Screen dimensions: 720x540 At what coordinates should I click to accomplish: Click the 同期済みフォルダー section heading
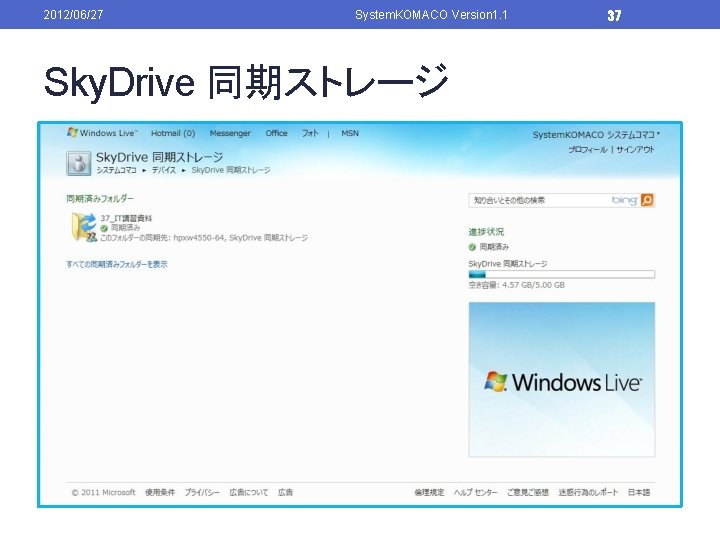[100, 199]
